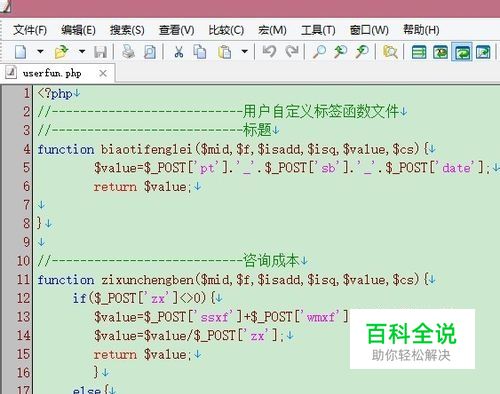
Task: Select the Wrap by Characters icon
Action: 440,52
